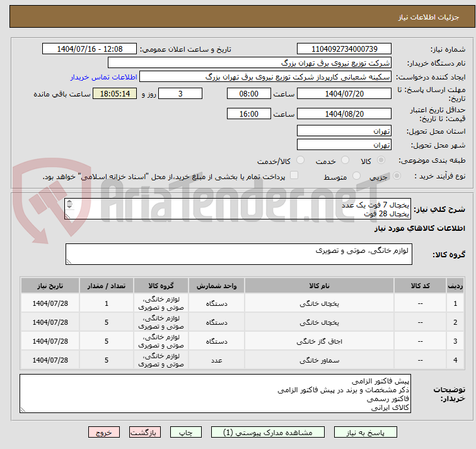Click the نام کالا column header
476x449 pixels.
click(x=319, y=286)
